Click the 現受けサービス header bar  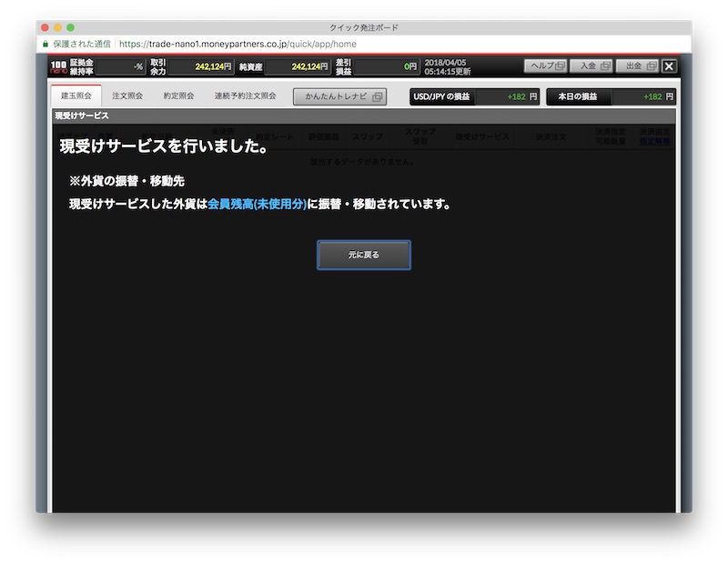click(x=363, y=116)
